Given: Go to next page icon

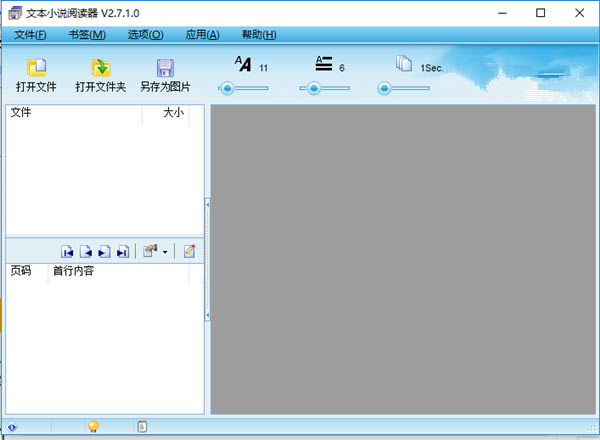Looking at the screenshot, I should pyautogui.click(x=104, y=251).
